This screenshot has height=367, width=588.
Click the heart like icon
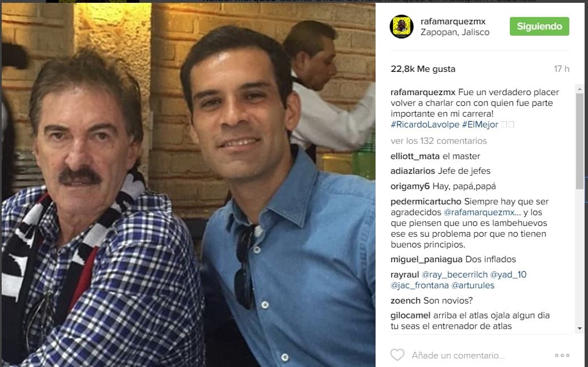point(397,355)
